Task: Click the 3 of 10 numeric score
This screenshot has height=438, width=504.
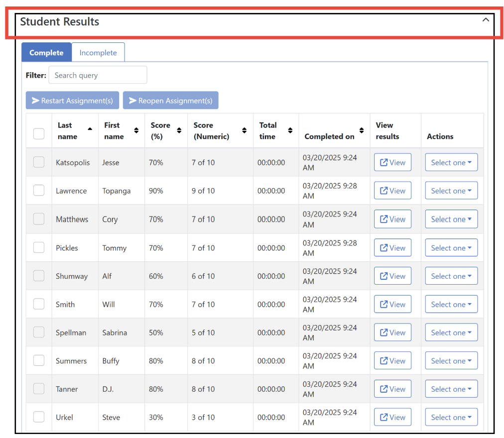Action: [x=203, y=417]
